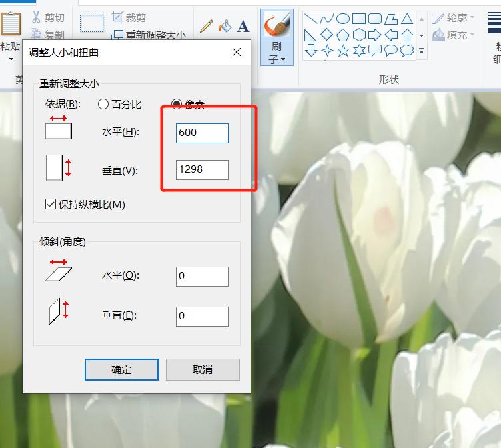
Task: Select the straight line shape
Action: [x=310, y=19]
